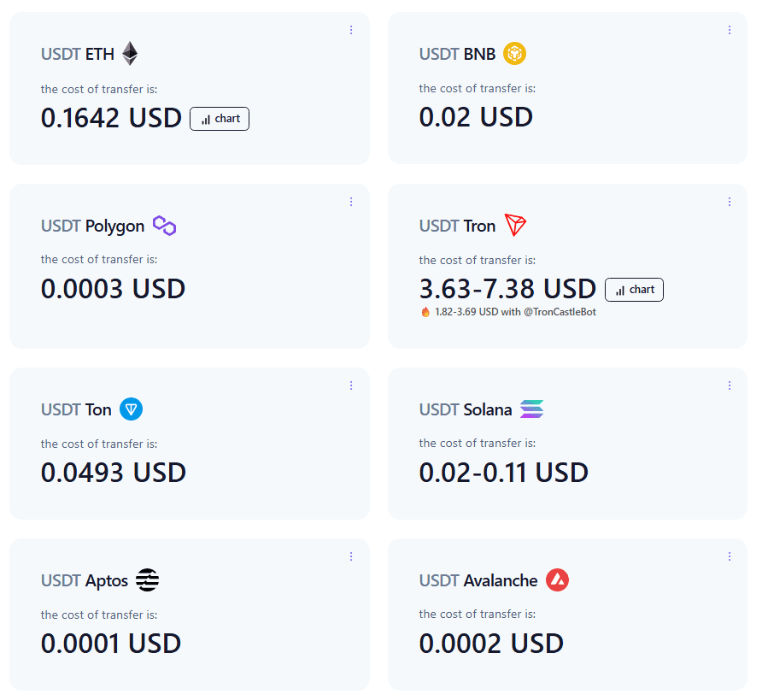Click the Ethereum diamond logo icon

130,54
